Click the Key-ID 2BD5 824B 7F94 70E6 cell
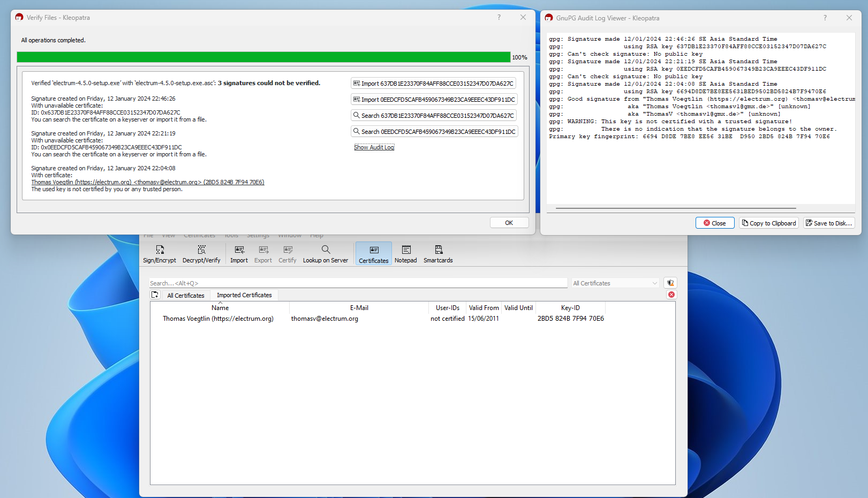The width and height of the screenshot is (868, 498). (x=571, y=319)
